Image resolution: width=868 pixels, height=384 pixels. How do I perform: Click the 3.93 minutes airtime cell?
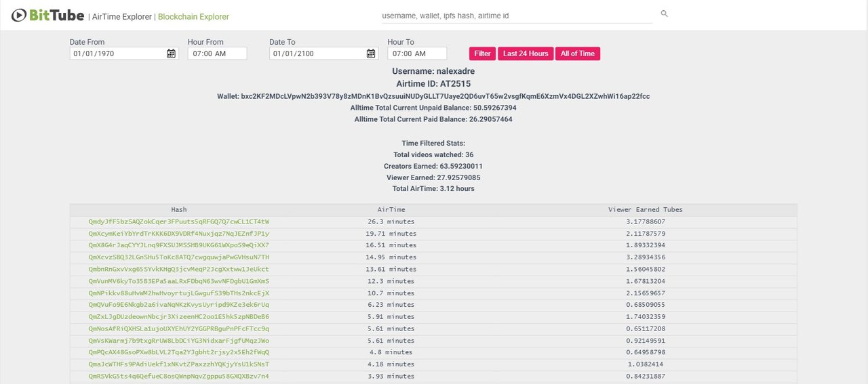pyautogui.click(x=391, y=377)
